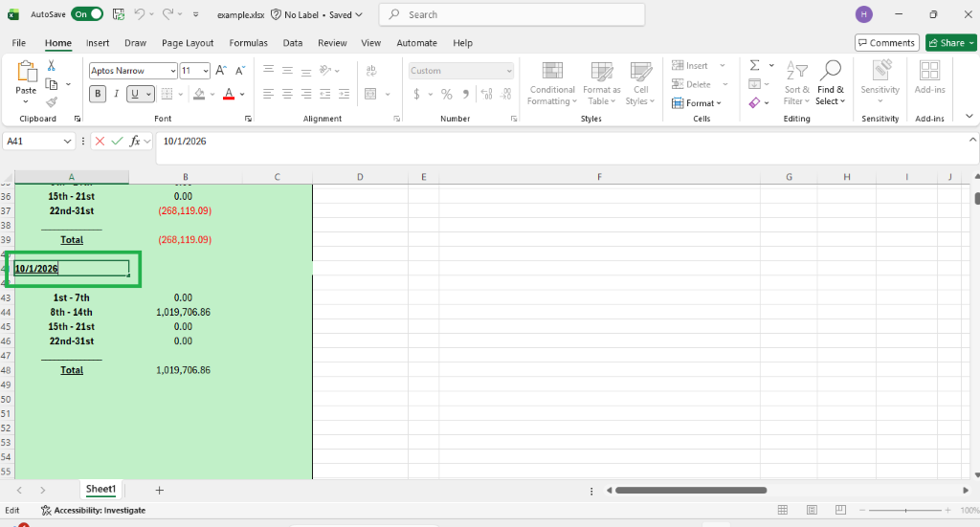Add a new sheet with plus button
Image resolution: width=980 pixels, height=527 pixels.
160,490
